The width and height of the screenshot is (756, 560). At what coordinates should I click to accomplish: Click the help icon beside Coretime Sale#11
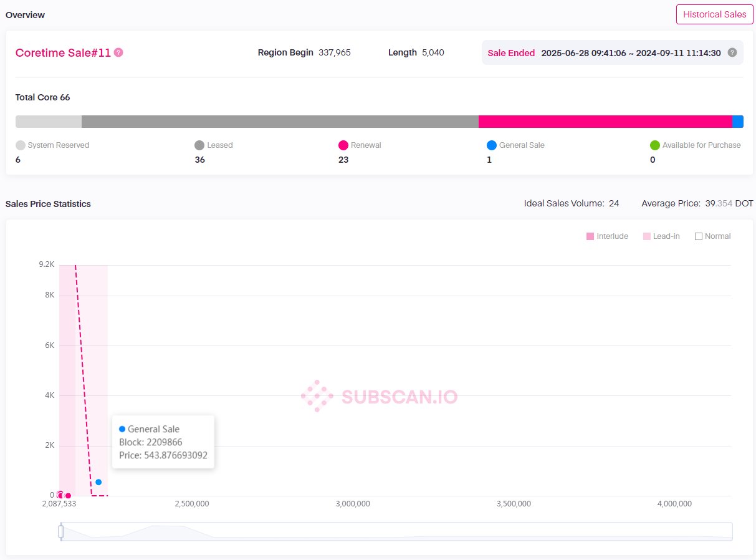(x=118, y=53)
